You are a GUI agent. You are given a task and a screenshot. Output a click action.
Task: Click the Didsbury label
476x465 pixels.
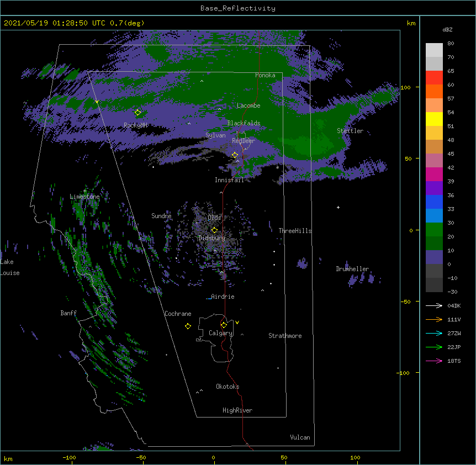click(x=212, y=238)
